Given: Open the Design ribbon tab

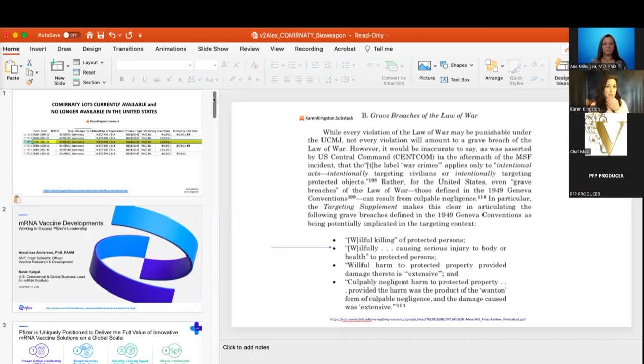Looking at the screenshot, I should (92, 49).
